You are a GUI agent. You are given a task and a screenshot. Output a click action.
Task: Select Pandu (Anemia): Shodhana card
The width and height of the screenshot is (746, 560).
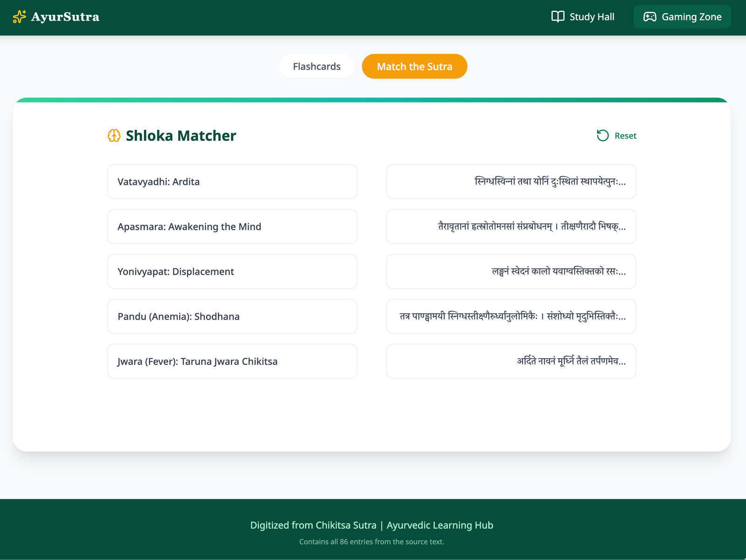(232, 317)
